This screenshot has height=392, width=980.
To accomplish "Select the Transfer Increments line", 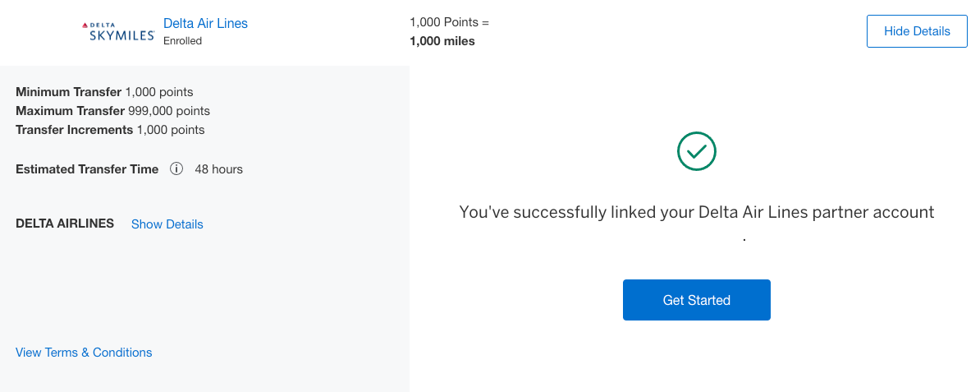I will coord(110,130).
